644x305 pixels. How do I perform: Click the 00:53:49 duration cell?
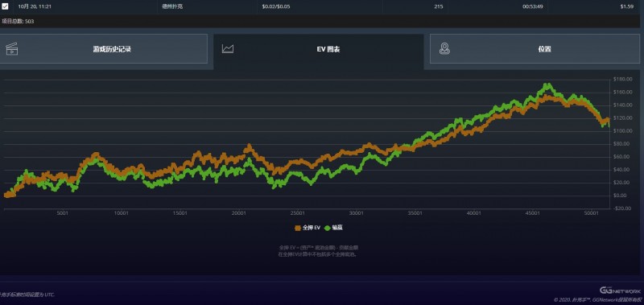(533, 6)
